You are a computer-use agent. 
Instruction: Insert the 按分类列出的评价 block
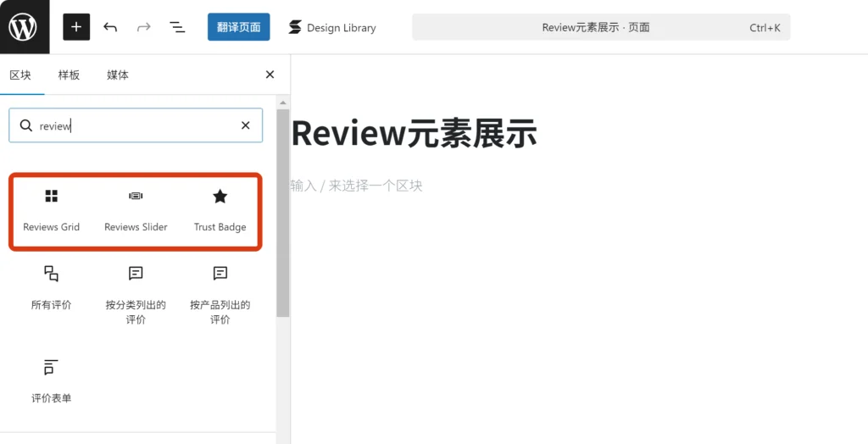coord(136,295)
